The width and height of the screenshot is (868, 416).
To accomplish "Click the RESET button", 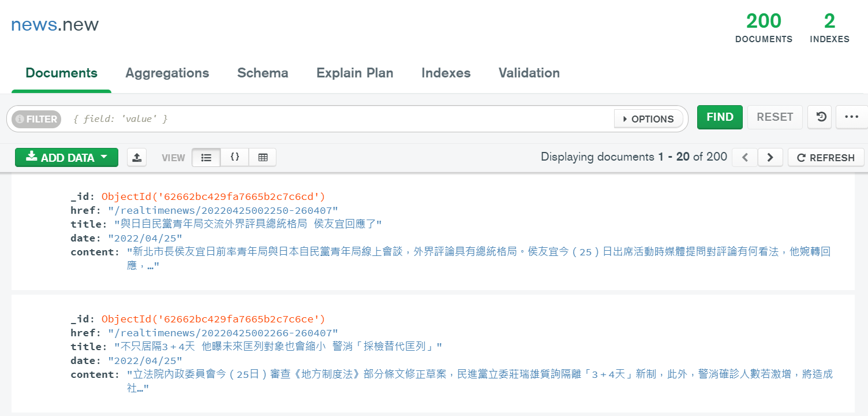I will tap(775, 117).
